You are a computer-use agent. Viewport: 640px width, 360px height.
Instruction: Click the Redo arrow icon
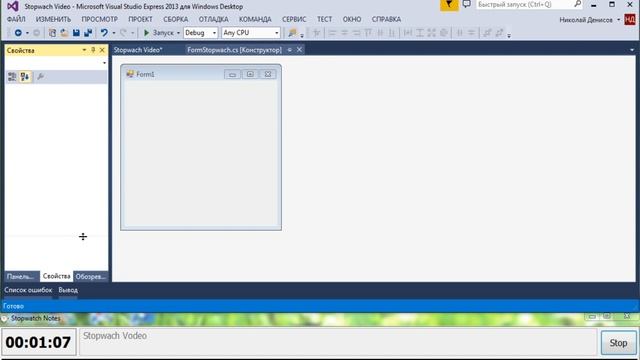[x=123, y=33]
